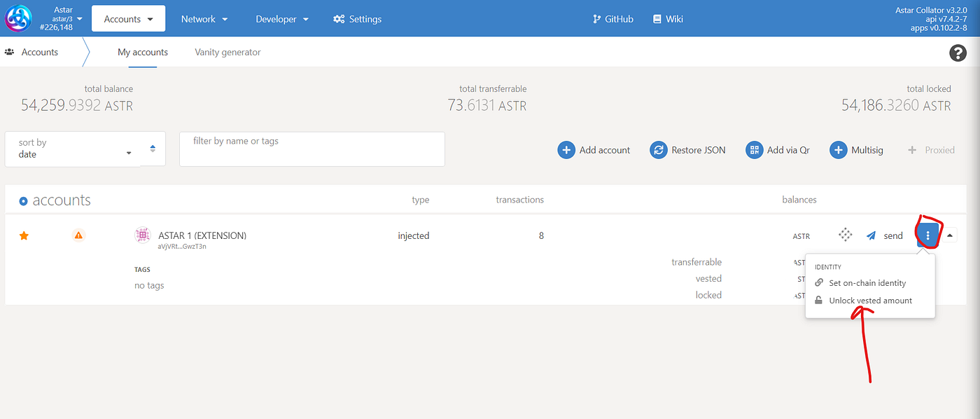Click the aVjVRt...GwzT3n address text
This screenshot has height=419, width=980.
coord(181,247)
